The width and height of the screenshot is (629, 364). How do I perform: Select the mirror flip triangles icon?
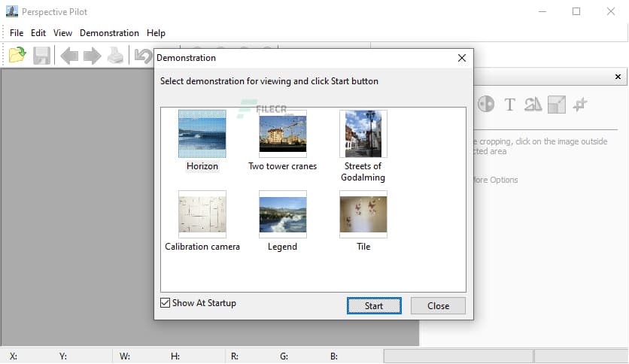(533, 105)
